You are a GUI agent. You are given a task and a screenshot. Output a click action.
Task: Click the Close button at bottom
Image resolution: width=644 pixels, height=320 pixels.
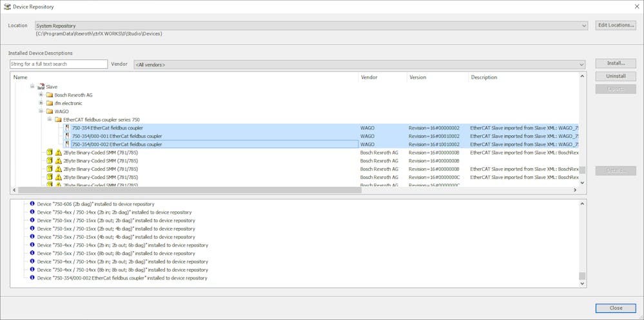(616, 308)
